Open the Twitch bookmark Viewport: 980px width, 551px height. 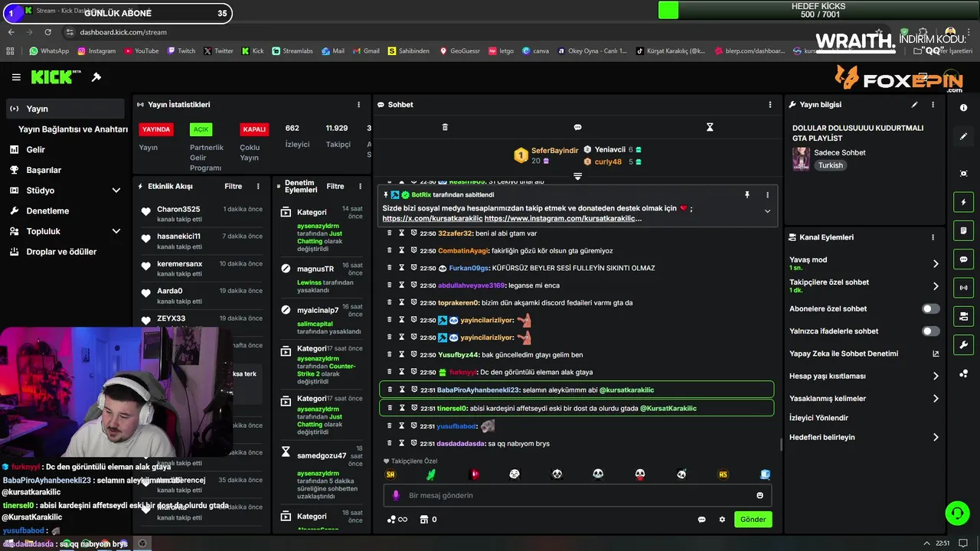pyautogui.click(x=181, y=51)
